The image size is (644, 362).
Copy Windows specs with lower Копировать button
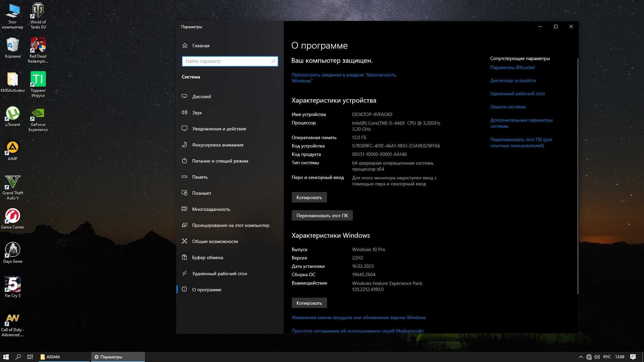309,303
